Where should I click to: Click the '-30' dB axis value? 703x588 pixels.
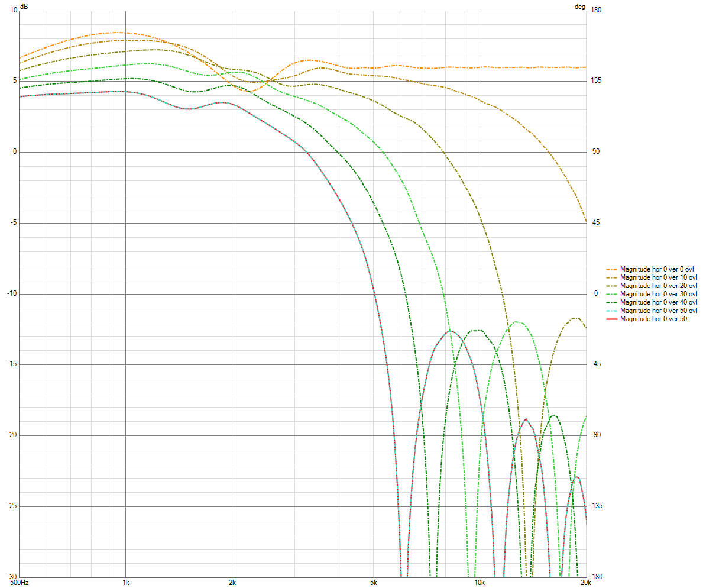[12, 577]
